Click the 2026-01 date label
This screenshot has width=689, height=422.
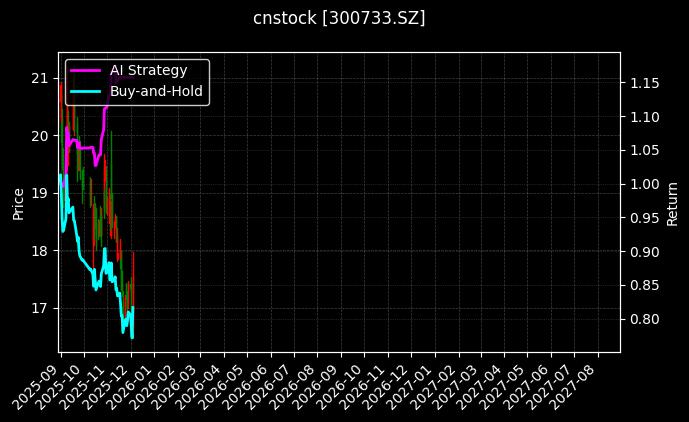pos(128,388)
